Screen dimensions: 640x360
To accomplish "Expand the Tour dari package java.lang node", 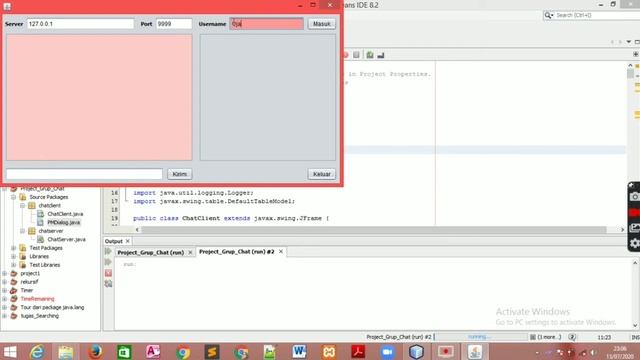I will point(4,307).
